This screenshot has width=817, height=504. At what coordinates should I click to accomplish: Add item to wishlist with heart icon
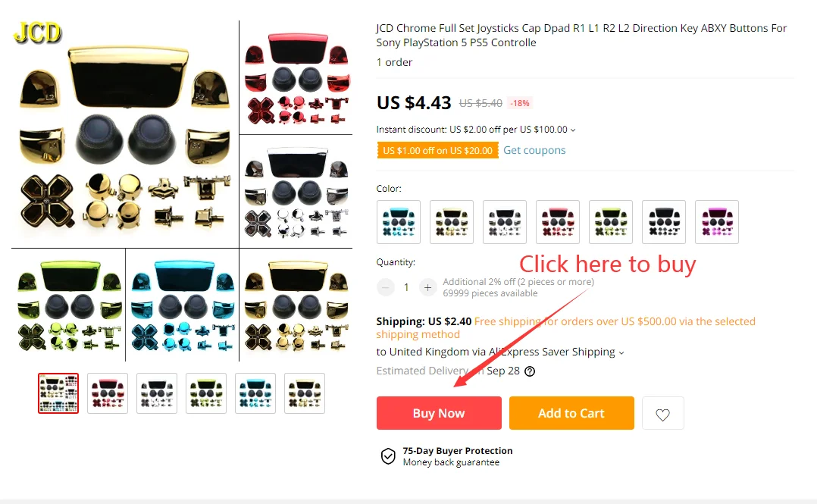tap(662, 413)
